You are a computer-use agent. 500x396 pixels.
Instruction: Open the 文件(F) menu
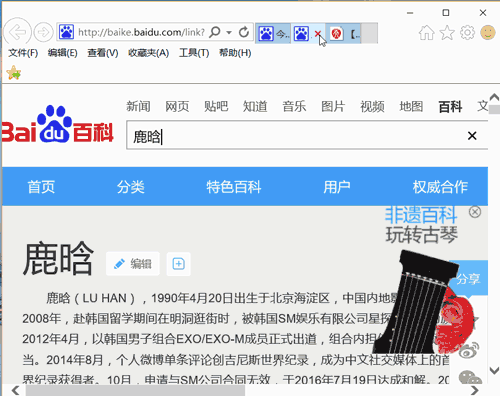[23, 53]
